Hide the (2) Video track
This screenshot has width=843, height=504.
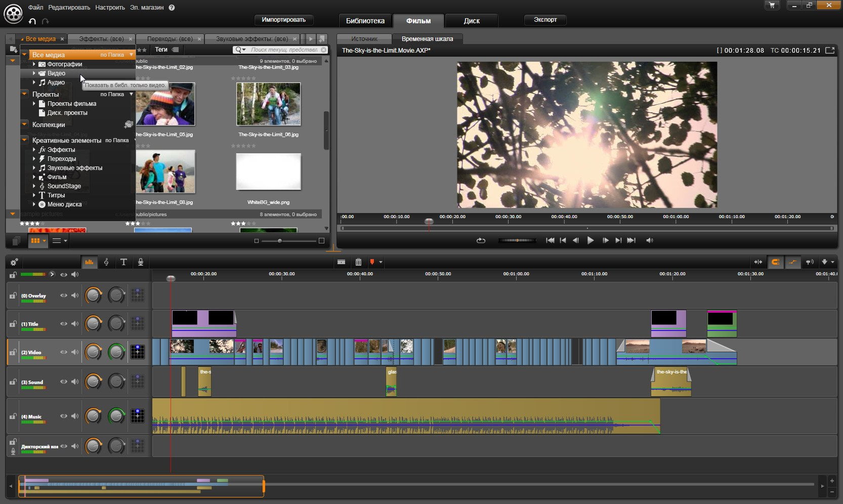click(64, 352)
